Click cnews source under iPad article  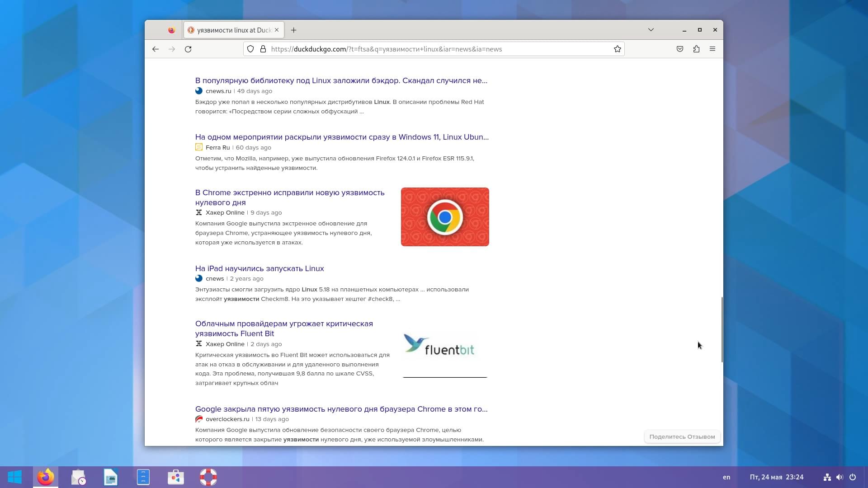(x=215, y=279)
